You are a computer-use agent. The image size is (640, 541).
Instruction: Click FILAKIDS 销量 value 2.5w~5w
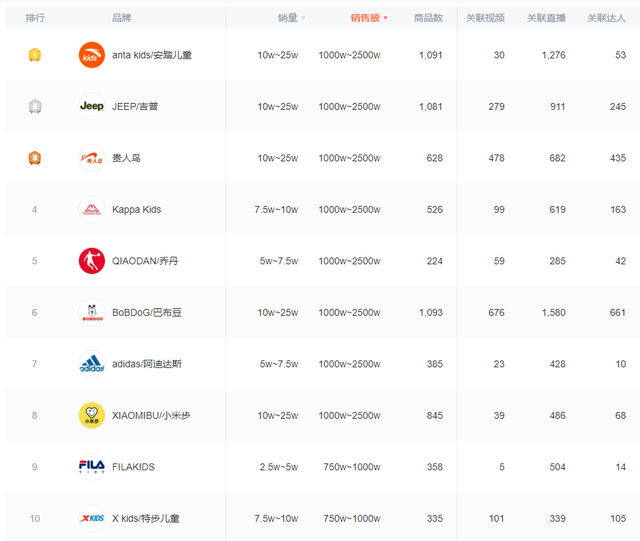[279, 467]
